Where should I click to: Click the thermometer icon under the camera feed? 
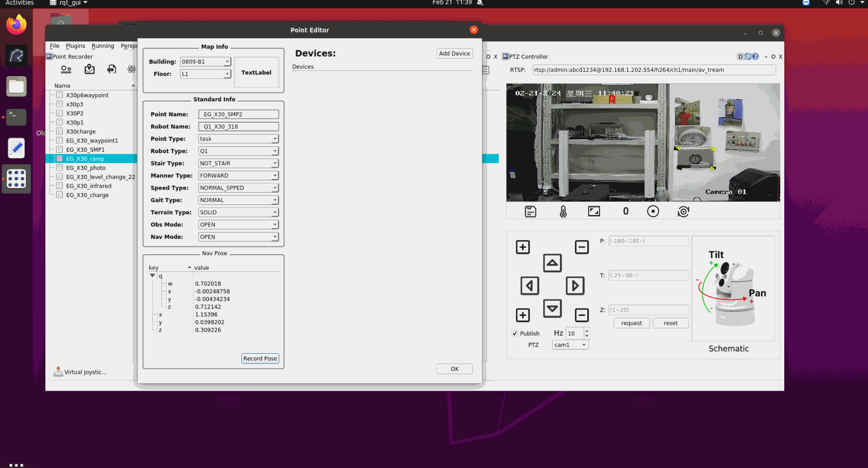tap(563, 211)
